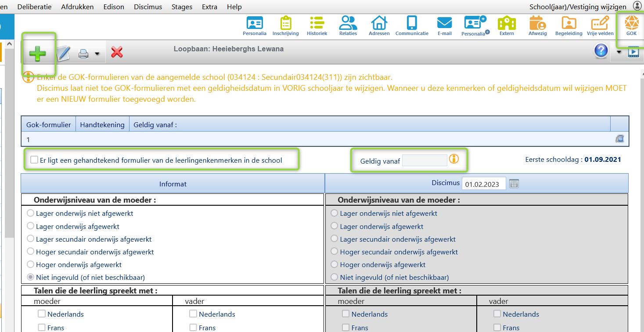Open the Inschrijving clipboard icon

click(285, 26)
